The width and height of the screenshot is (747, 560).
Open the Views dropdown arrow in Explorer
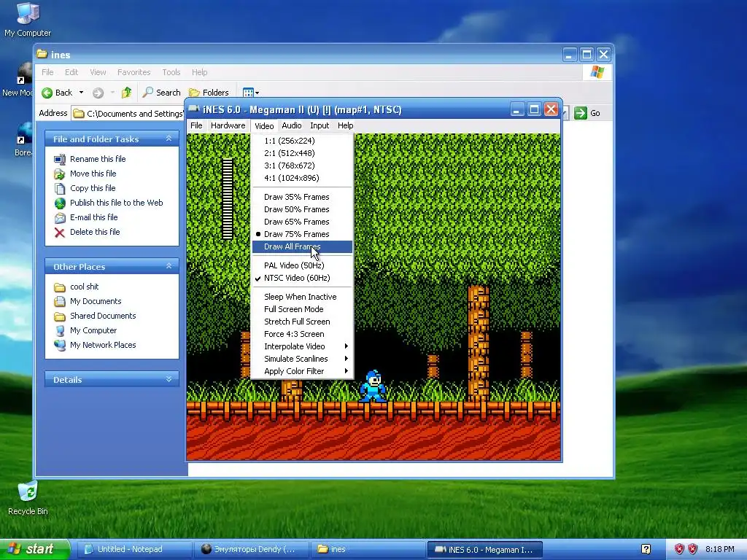tap(258, 93)
